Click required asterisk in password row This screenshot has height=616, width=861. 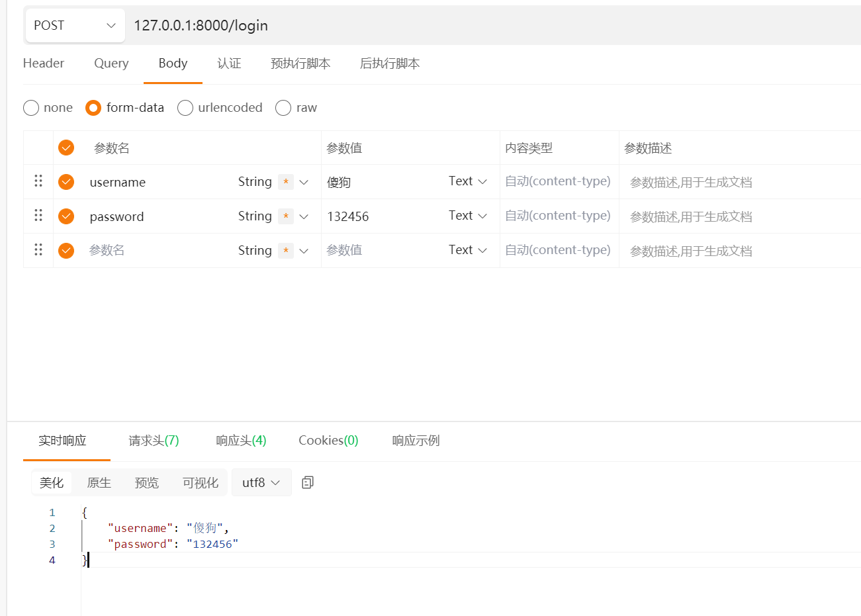(285, 216)
